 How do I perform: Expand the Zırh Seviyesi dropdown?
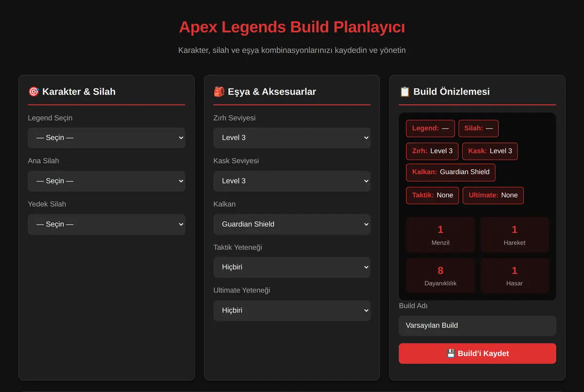[292, 138]
